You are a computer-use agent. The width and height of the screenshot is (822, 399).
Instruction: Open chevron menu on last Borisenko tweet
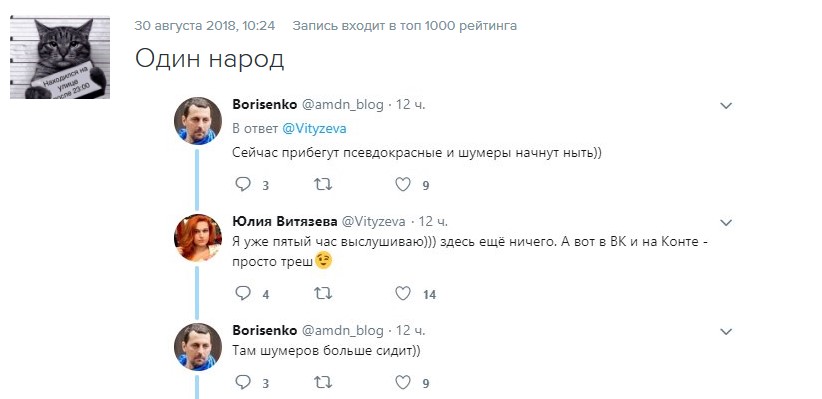coord(726,332)
